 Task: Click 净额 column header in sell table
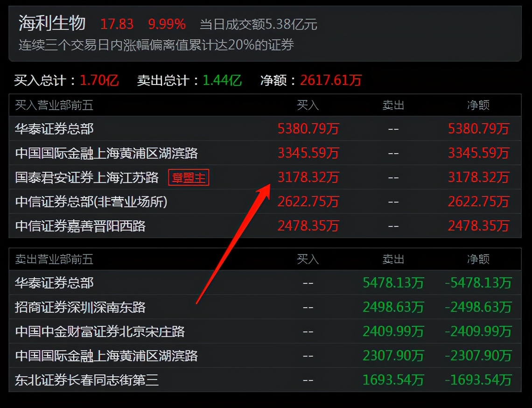tap(478, 260)
